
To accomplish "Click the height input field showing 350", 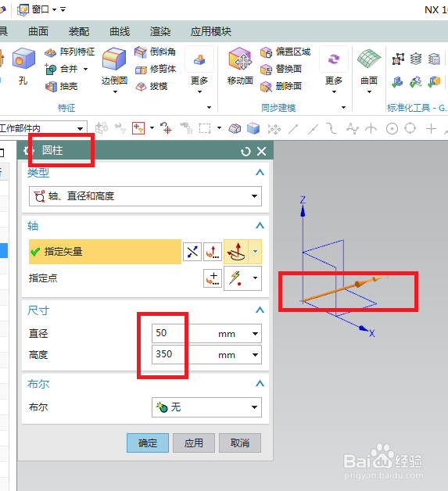I will point(183,354).
